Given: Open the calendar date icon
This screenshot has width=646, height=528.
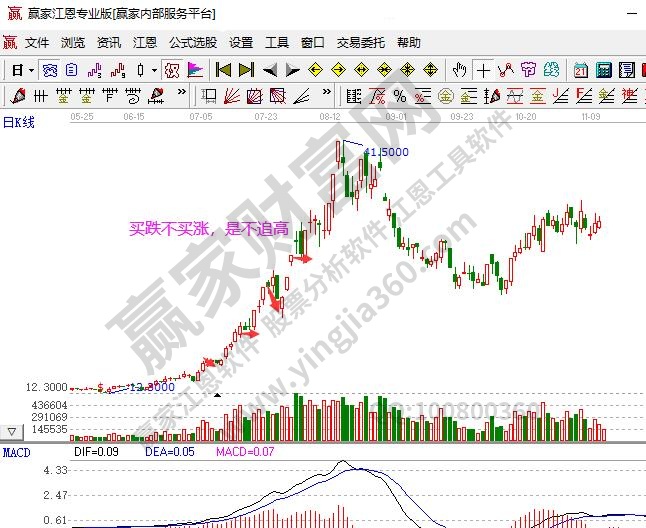Looking at the screenshot, I should coord(581,70).
